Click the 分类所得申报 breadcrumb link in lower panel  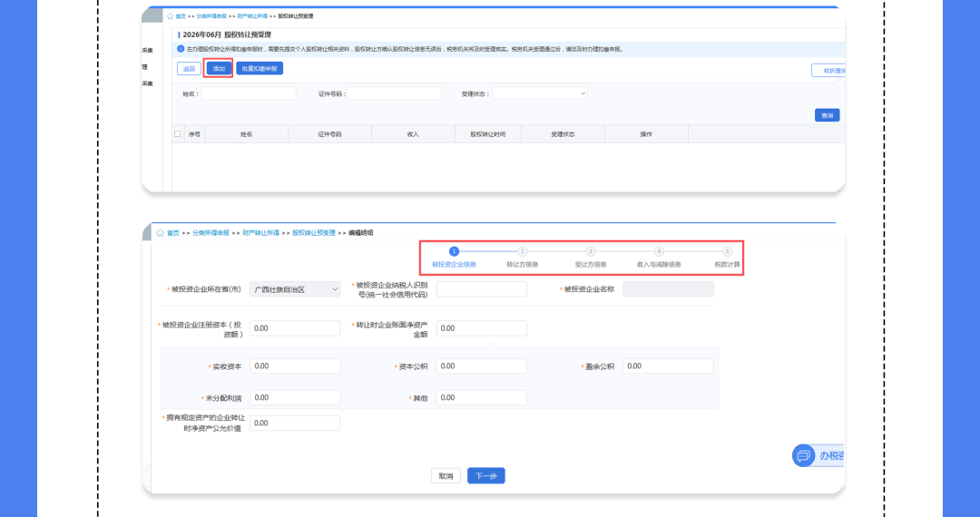[x=211, y=233]
